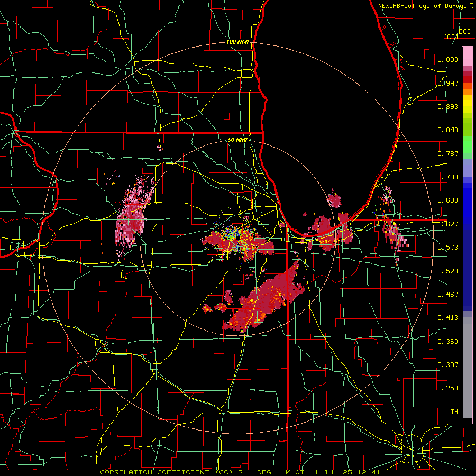Click the 100 NMI range ring label

237,42
